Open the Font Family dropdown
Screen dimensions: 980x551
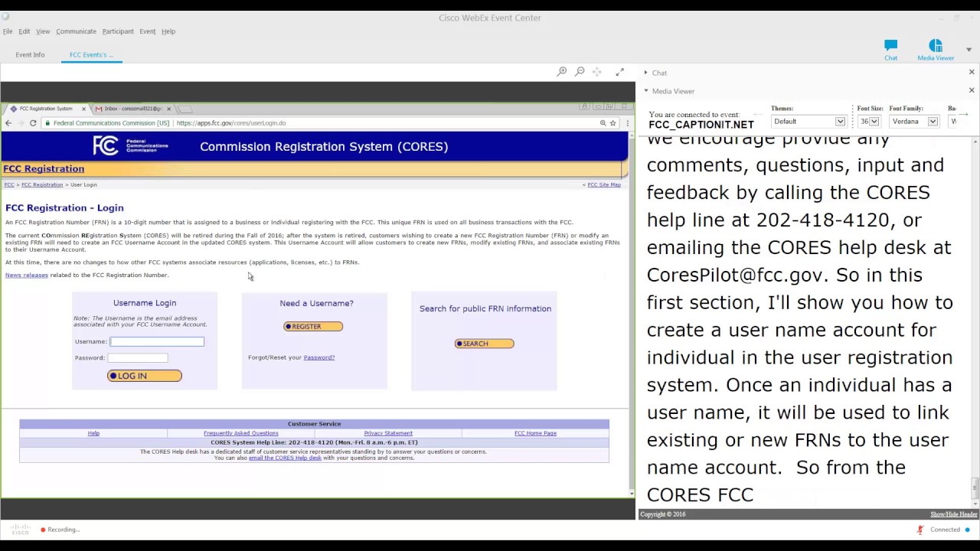[913, 122]
